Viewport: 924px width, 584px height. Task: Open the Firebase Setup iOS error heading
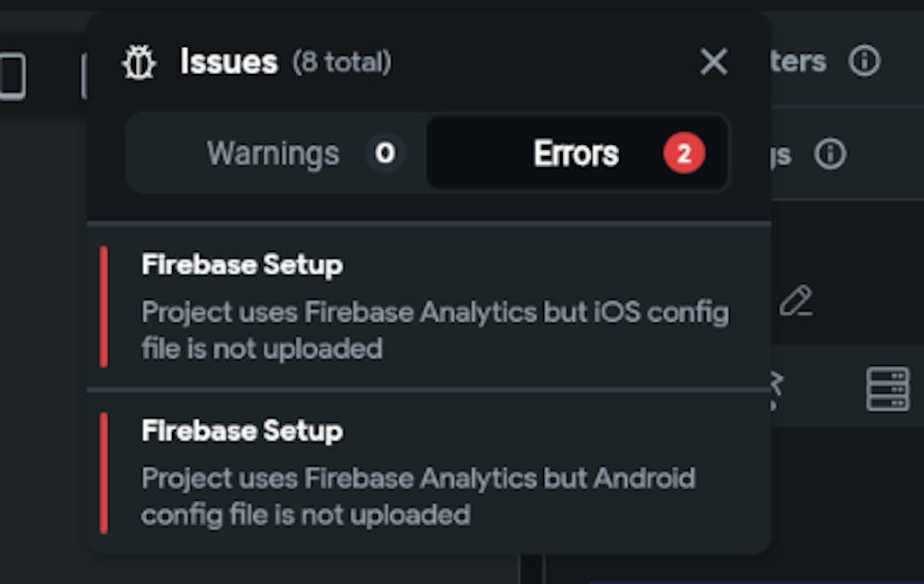tap(242, 265)
